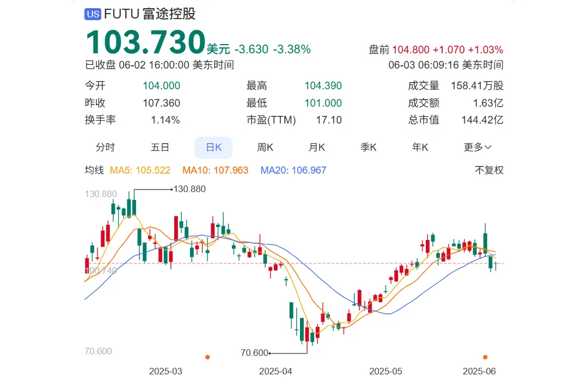Image resolution: width=588 pixels, height=382 pixels.
Task: Open the 不复权 adjustment selector
Action: 489,170
